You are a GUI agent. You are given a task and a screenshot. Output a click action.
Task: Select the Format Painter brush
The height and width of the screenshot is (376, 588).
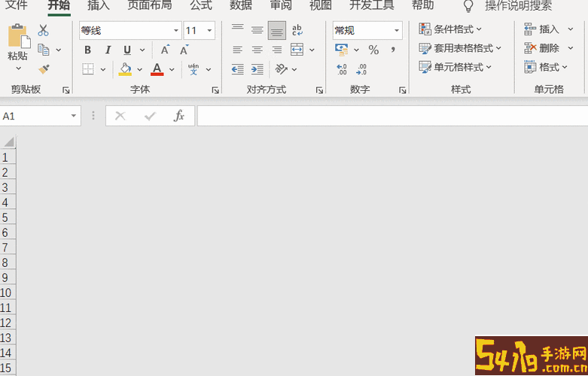(x=44, y=69)
